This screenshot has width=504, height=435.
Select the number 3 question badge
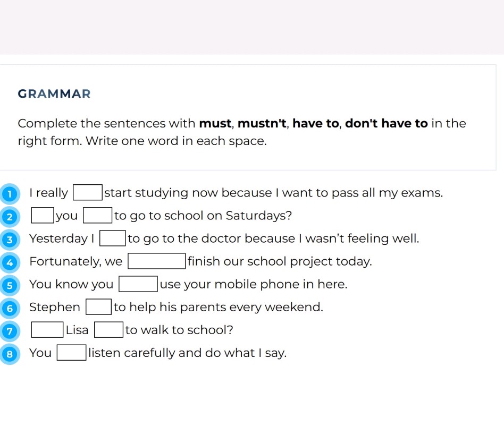(x=10, y=240)
